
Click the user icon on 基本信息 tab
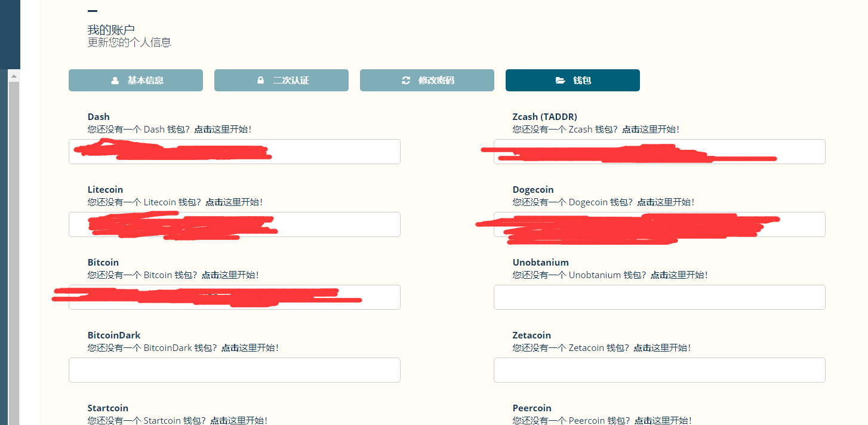point(115,81)
